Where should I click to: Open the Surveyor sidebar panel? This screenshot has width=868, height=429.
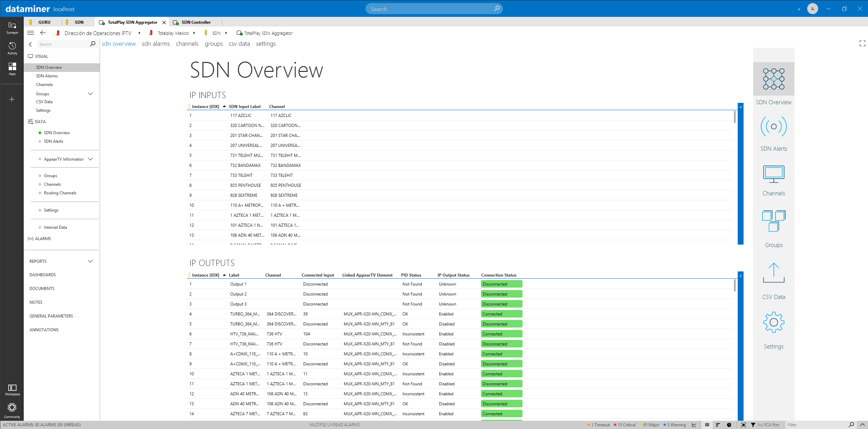(x=12, y=28)
